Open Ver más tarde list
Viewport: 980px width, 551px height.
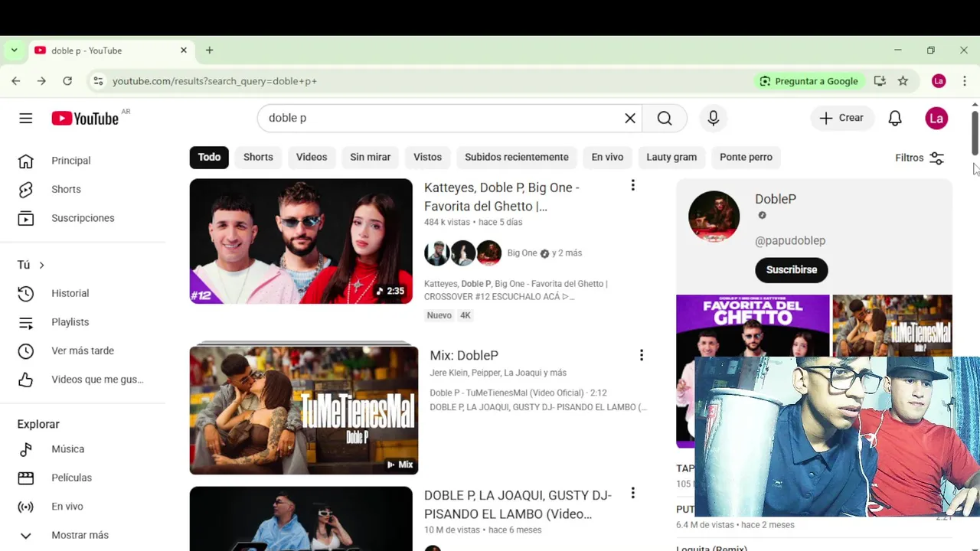click(x=82, y=350)
